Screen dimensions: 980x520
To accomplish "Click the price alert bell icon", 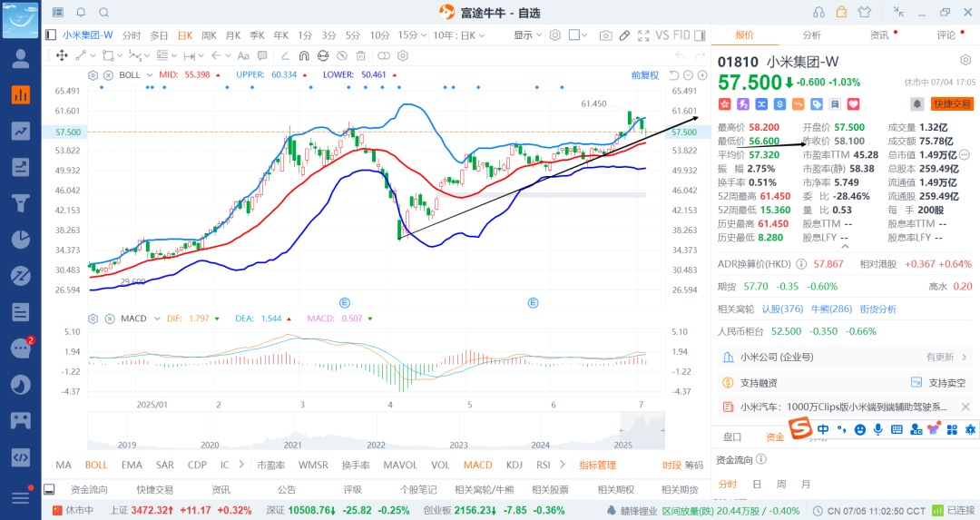I will (x=916, y=104).
